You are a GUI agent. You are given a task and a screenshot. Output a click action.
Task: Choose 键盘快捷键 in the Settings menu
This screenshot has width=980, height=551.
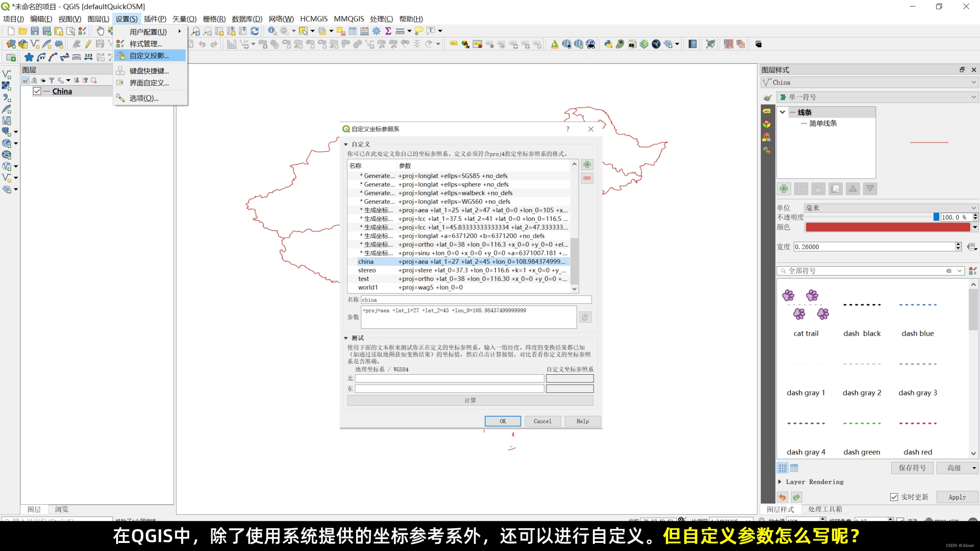point(150,71)
